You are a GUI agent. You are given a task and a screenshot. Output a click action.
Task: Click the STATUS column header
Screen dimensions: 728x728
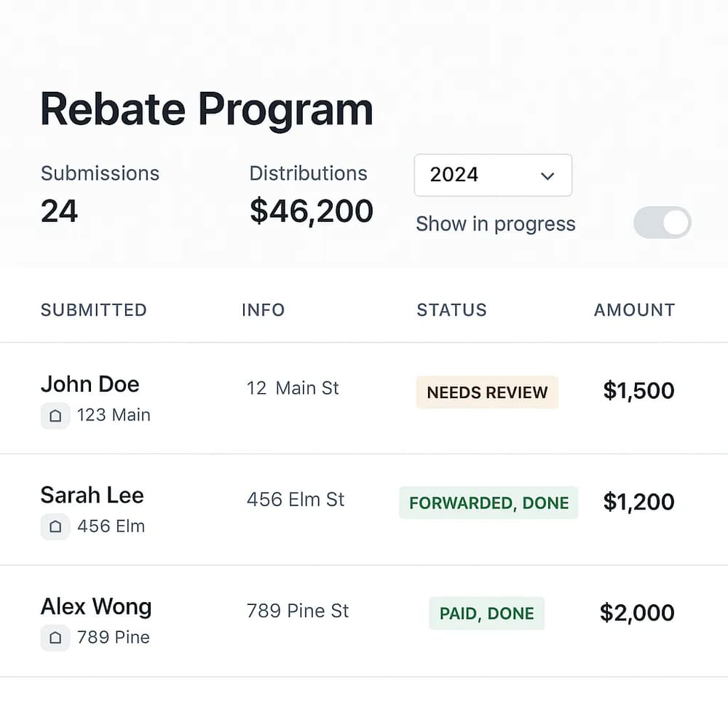click(x=451, y=309)
